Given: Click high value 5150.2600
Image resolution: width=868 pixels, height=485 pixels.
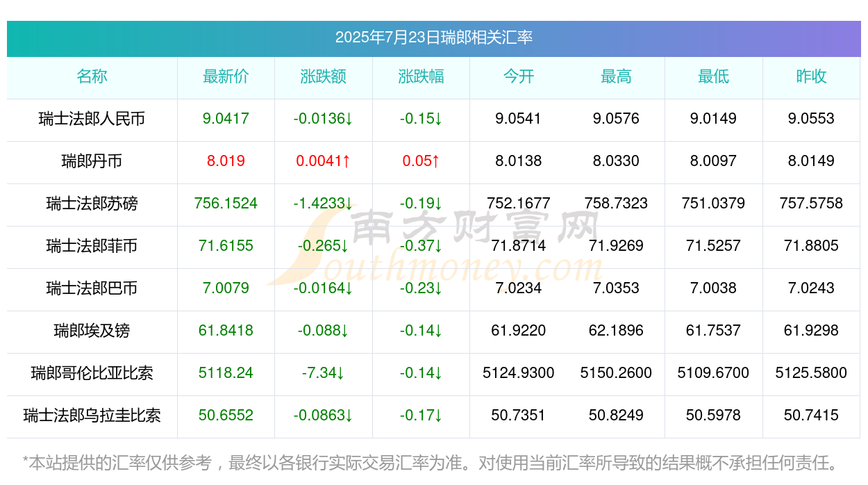Looking at the screenshot, I should (x=616, y=373).
